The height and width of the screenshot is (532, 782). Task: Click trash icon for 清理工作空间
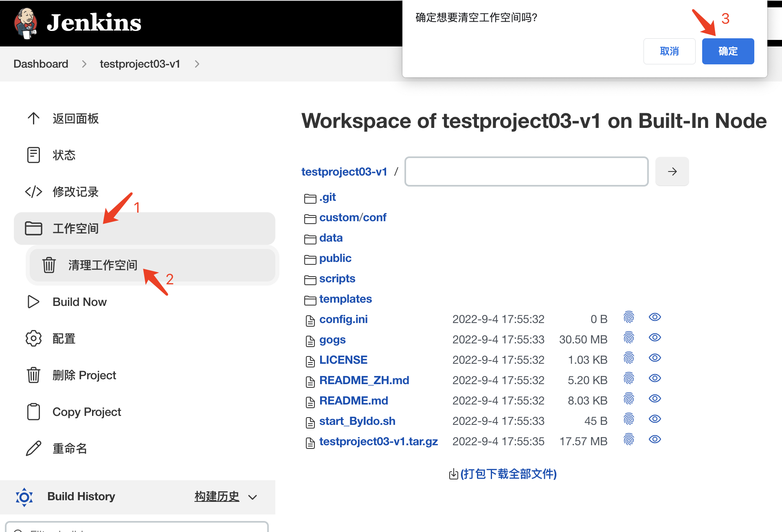tap(49, 265)
